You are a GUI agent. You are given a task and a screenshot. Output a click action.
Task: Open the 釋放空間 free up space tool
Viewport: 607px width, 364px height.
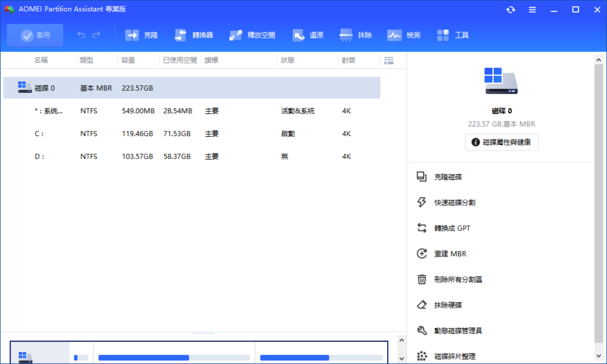tap(252, 35)
